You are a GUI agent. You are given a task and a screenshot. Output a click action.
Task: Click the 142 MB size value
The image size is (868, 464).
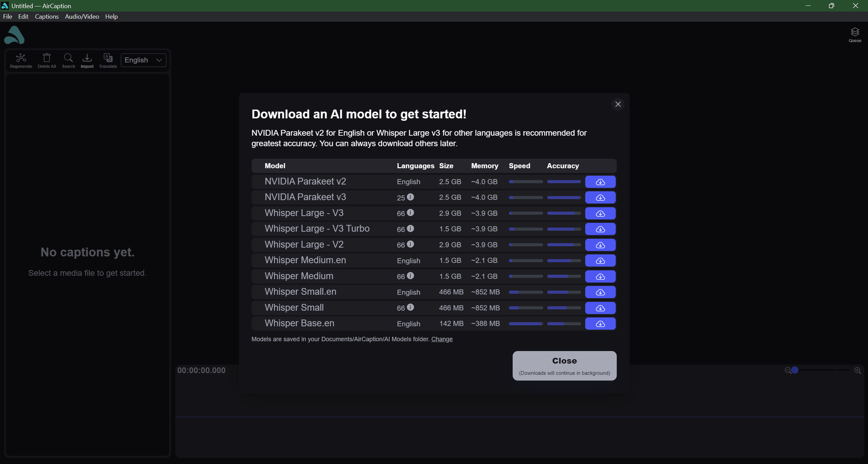[x=451, y=324]
